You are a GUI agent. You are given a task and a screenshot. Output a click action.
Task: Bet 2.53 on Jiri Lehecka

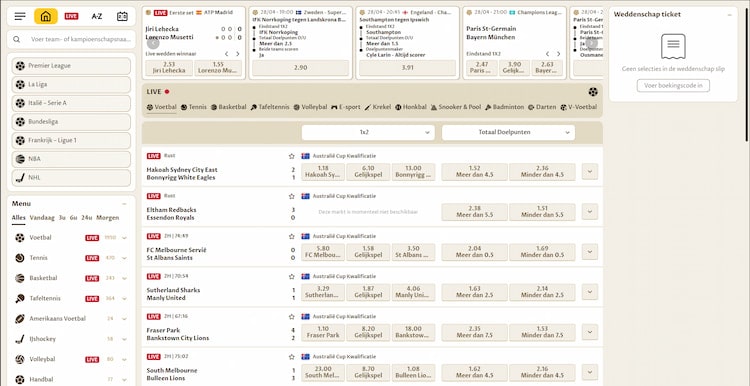(169, 68)
